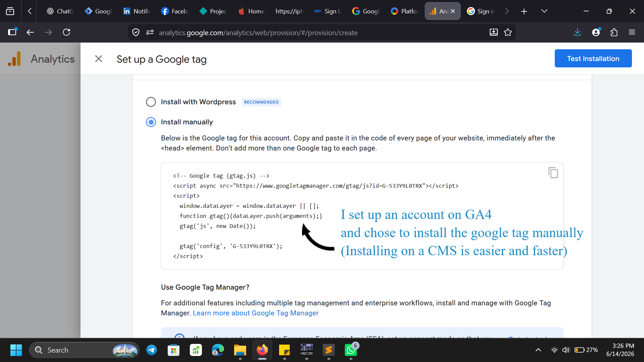Open Firefox from the taskbar
The height and width of the screenshot is (362, 644).
262,350
